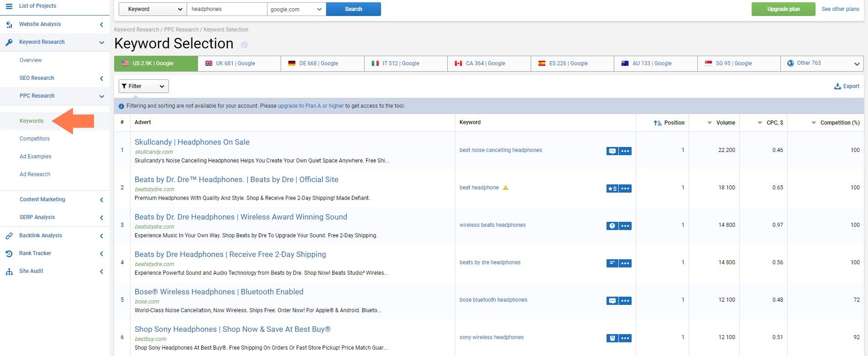Viewport: 868px width, 356px height.
Task: Expand the SEO Research submenu
Action: (x=101, y=79)
